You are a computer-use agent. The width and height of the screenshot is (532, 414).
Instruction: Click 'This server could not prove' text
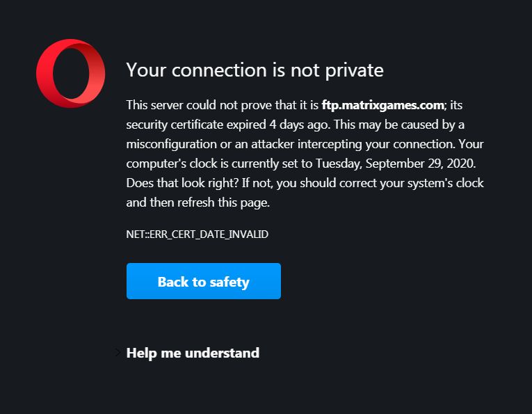197,105
